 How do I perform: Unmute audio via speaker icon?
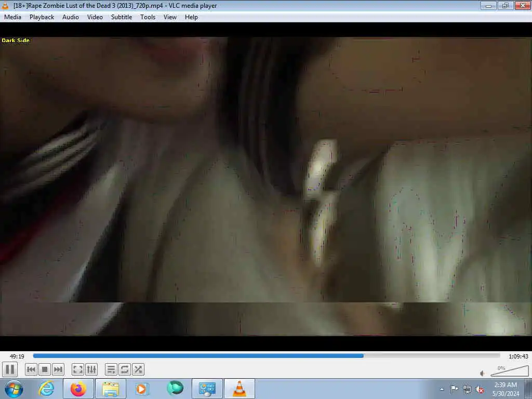(x=482, y=373)
